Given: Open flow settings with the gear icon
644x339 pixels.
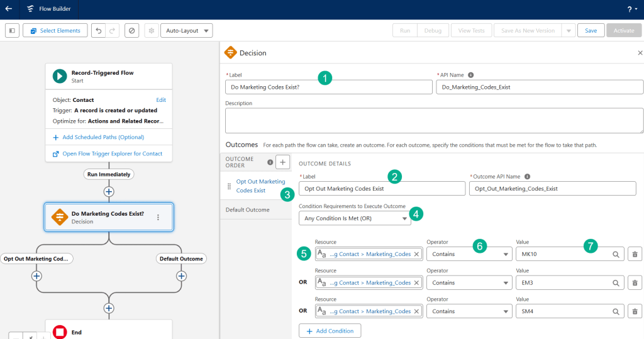Looking at the screenshot, I should [x=151, y=30].
